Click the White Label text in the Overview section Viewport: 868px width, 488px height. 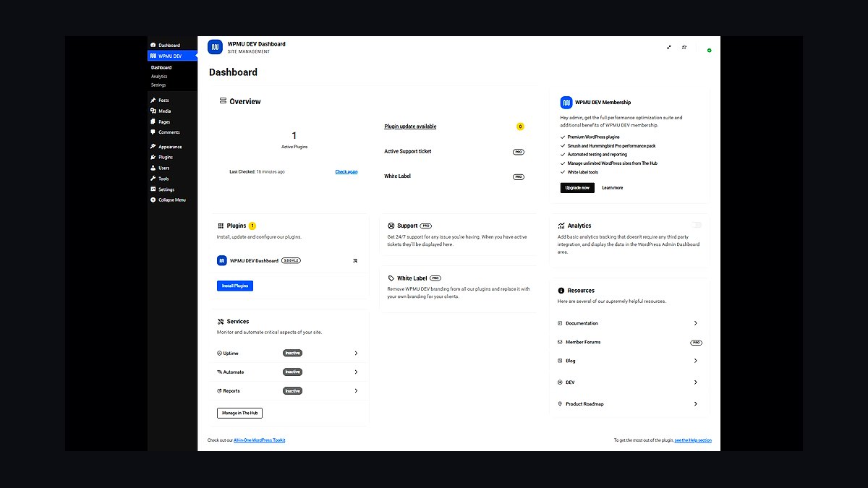(x=397, y=176)
